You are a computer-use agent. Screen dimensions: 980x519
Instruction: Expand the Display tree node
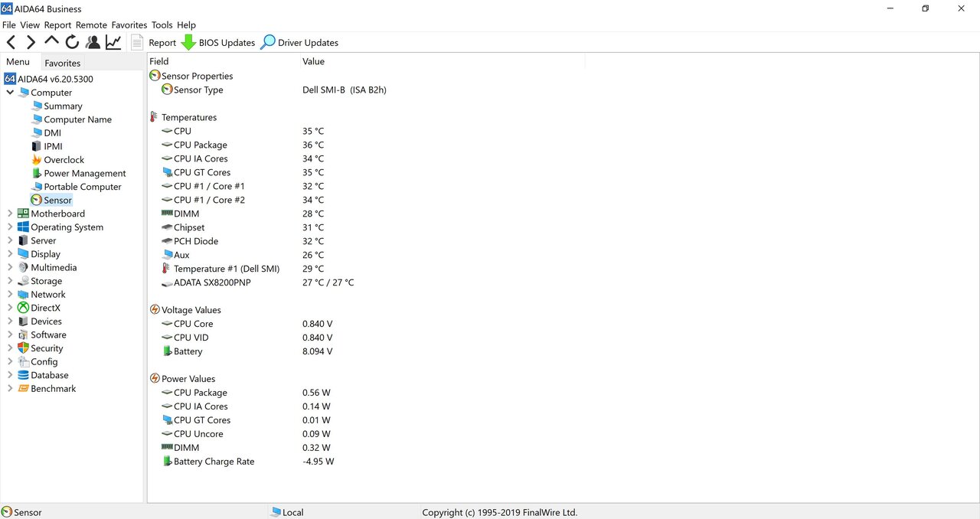[10, 254]
